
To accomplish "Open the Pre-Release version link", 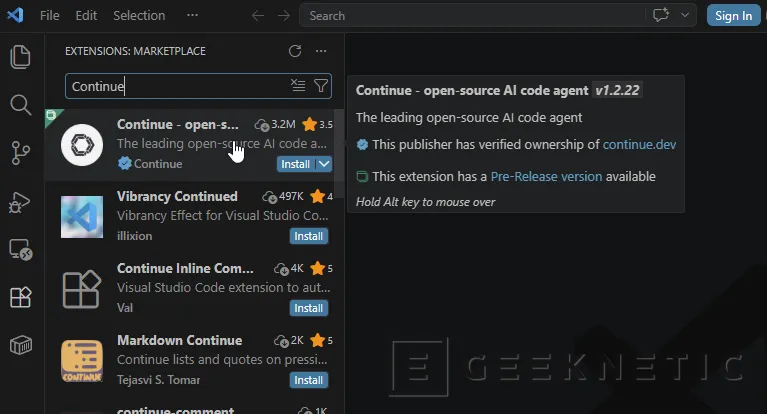I will point(546,176).
